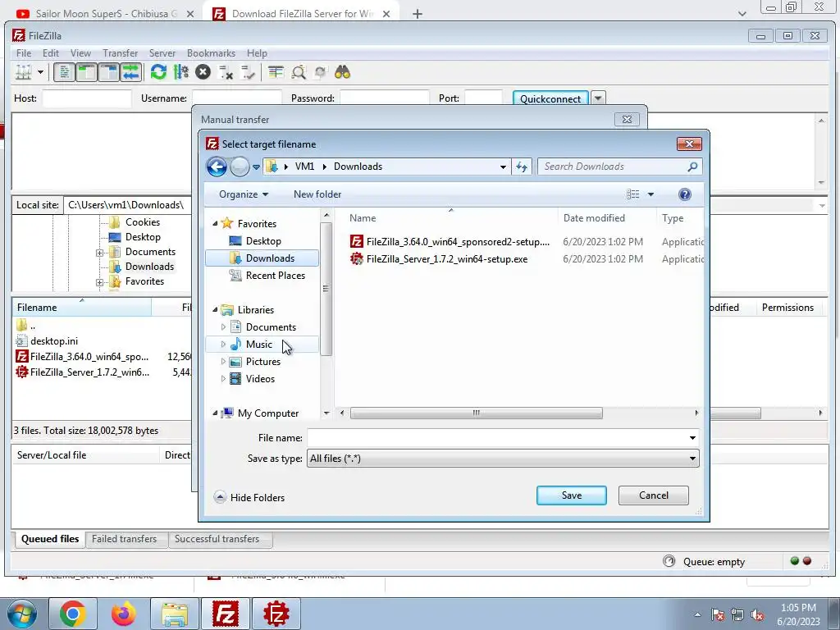Open the Edit menu

51,53
